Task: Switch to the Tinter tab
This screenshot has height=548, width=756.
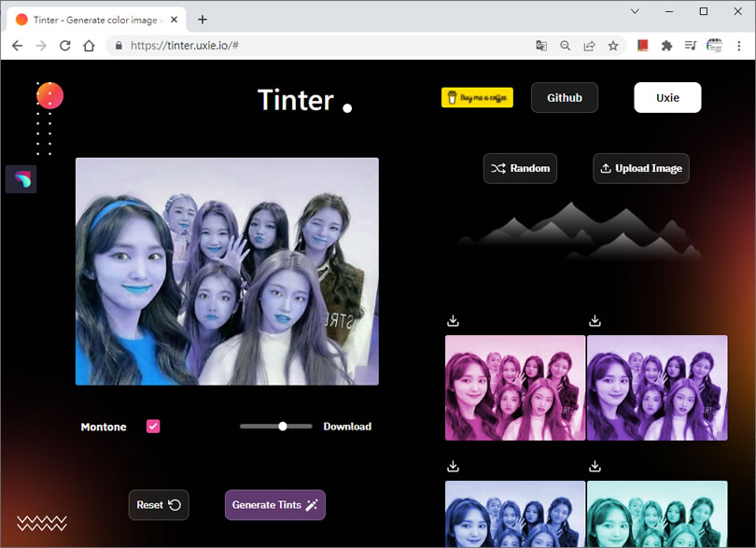Action: (96, 20)
